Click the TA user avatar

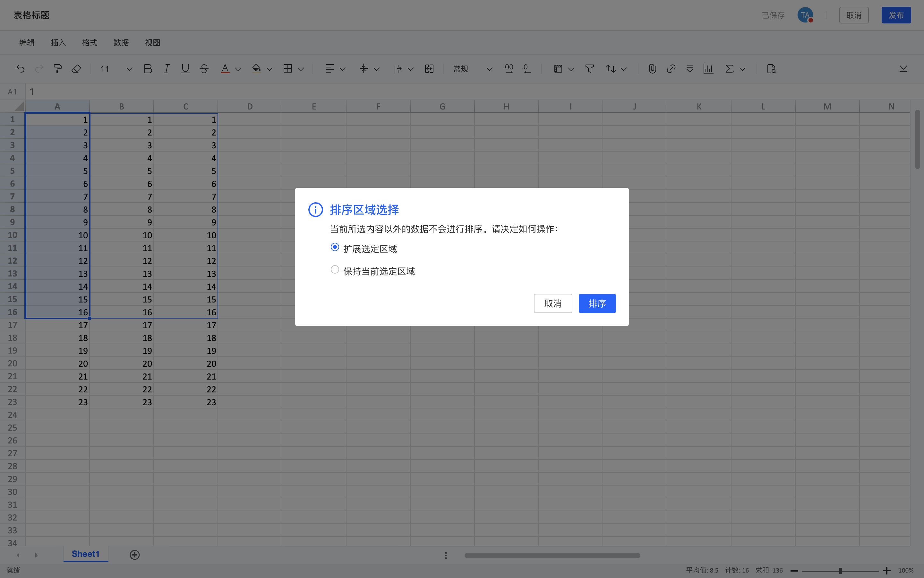click(805, 15)
